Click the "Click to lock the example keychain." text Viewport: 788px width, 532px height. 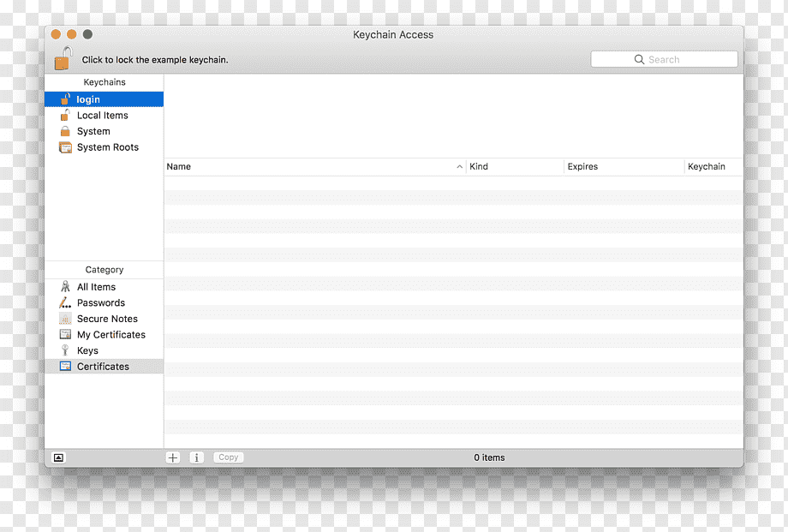click(155, 60)
